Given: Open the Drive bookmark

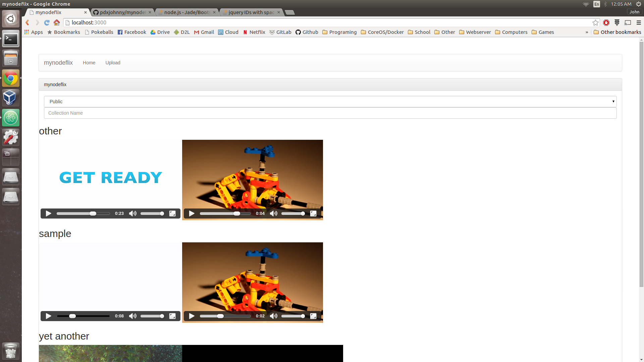Looking at the screenshot, I should [x=160, y=32].
